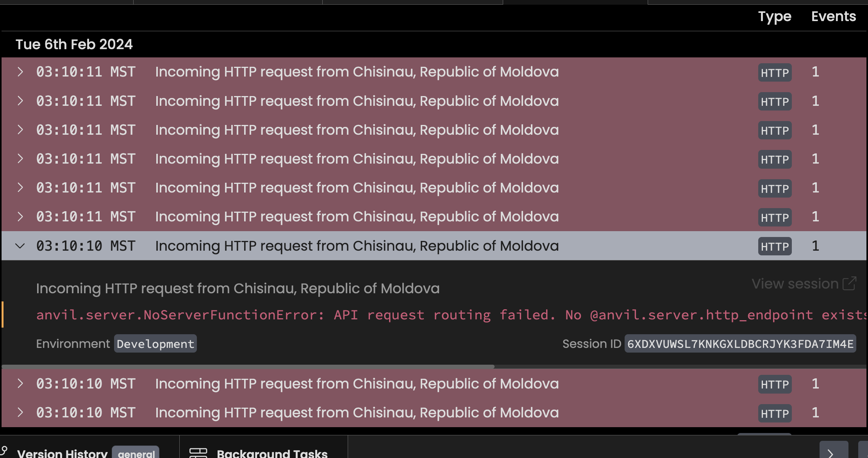Click HTTP badge on the last log row

click(x=775, y=413)
